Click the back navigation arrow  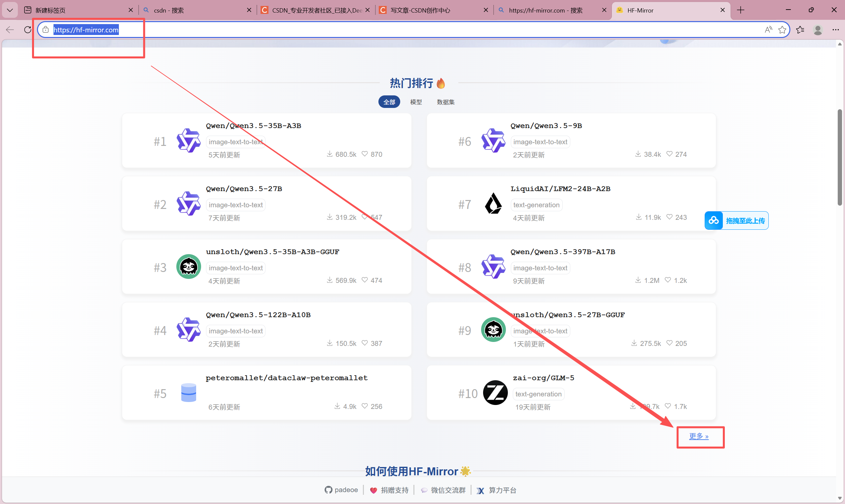[x=10, y=30]
